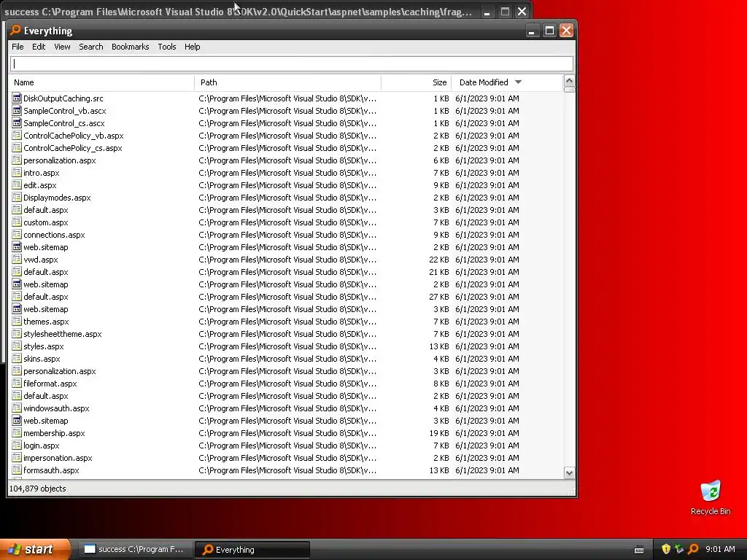Click the date cell of DiskOutputCaching.src
This screenshot has width=747, height=560.
[487, 98]
